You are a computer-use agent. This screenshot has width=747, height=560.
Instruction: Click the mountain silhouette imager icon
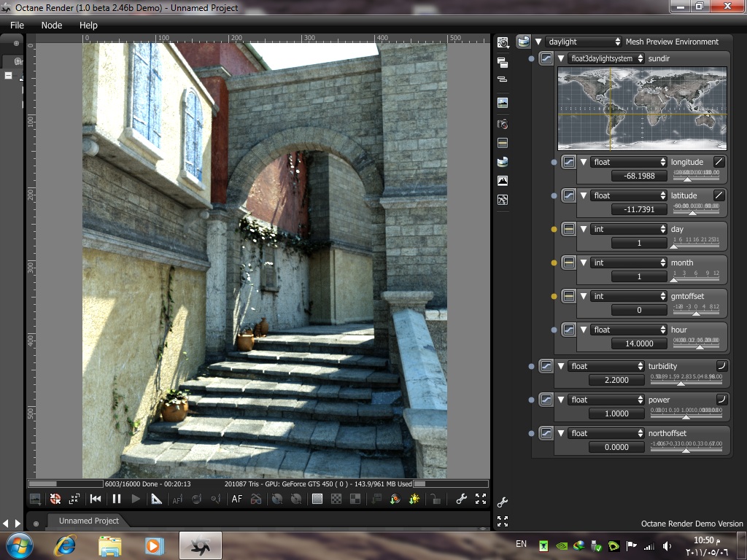(x=503, y=181)
